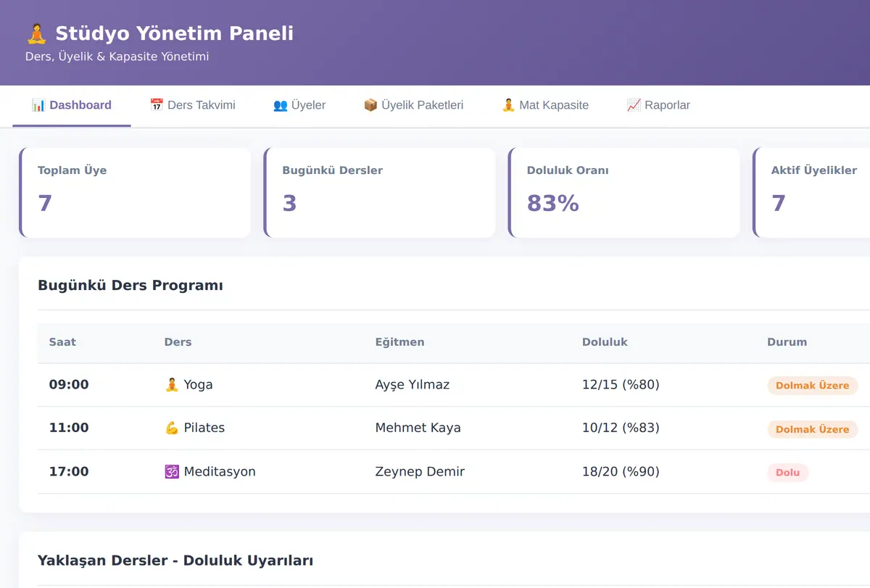Click the 09:00 time cell
This screenshot has width=870, height=588.
pyautogui.click(x=69, y=385)
